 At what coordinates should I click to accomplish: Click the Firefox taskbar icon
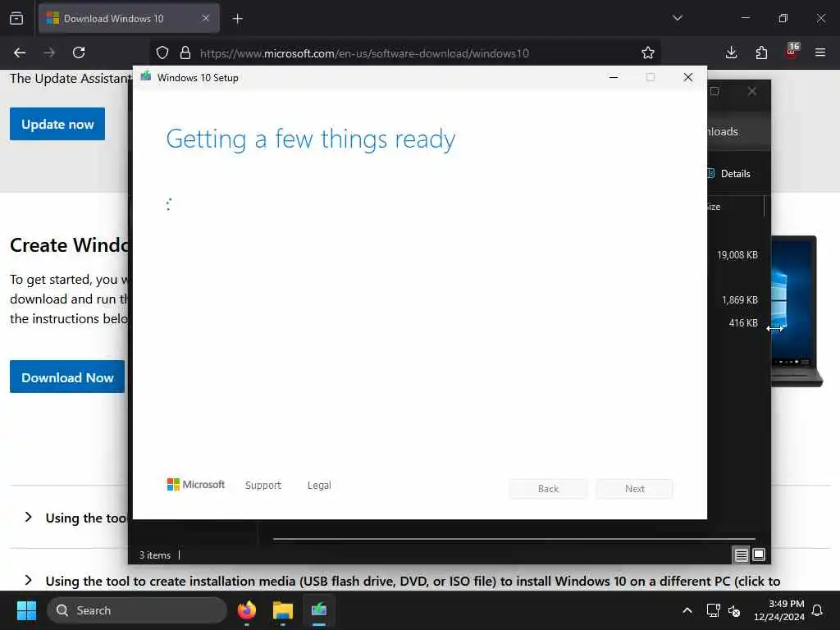click(246, 610)
